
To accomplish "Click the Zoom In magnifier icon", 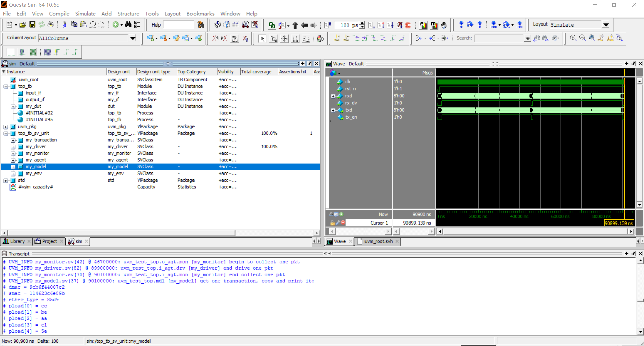I will [573, 38].
